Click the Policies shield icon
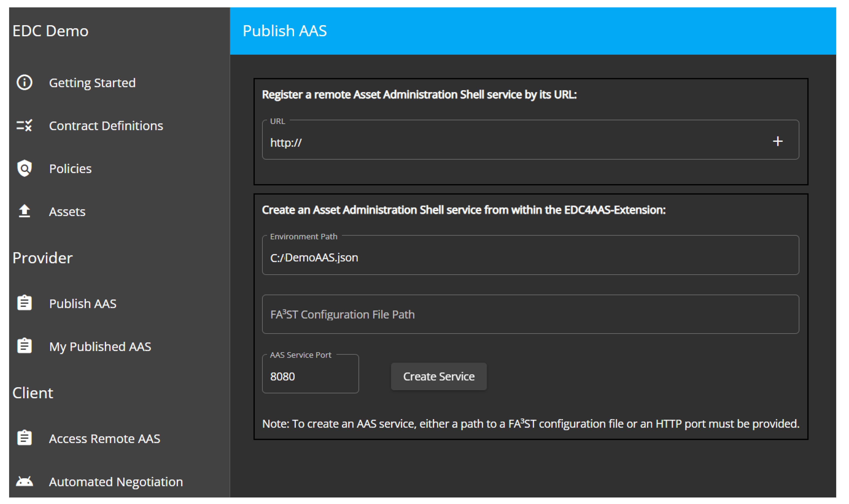849x504 pixels. tap(25, 168)
